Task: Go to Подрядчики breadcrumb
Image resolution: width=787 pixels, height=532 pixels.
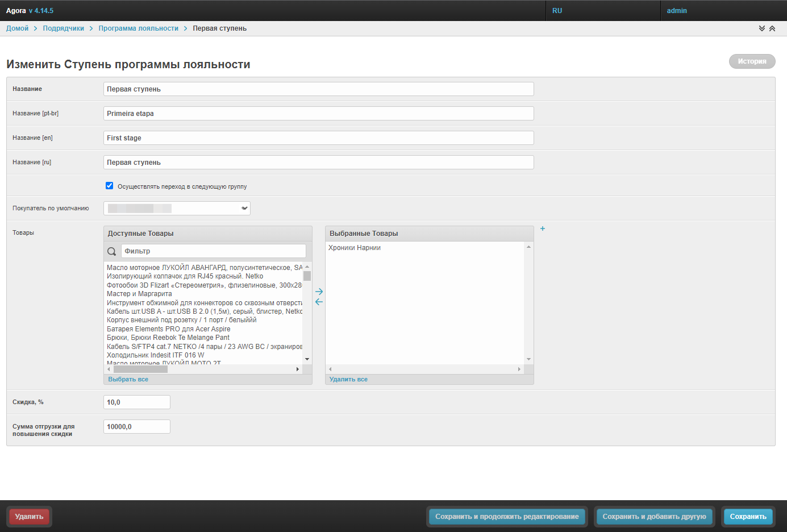Action: [x=63, y=28]
